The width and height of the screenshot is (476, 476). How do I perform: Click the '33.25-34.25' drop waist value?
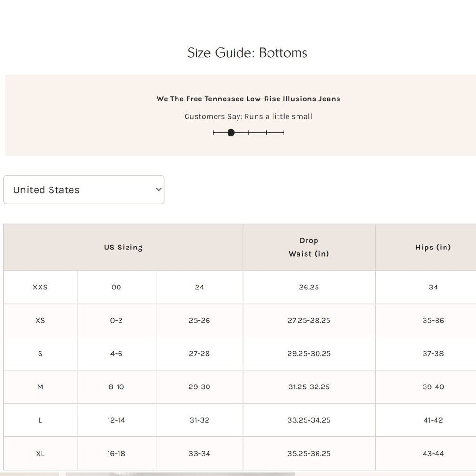tap(309, 420)
